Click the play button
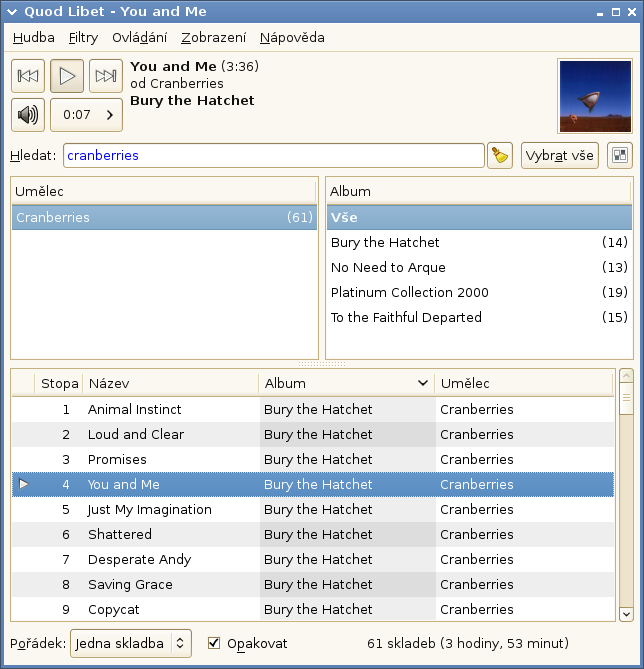This screenshot has width=644, height=669. [x=67, y=76]
